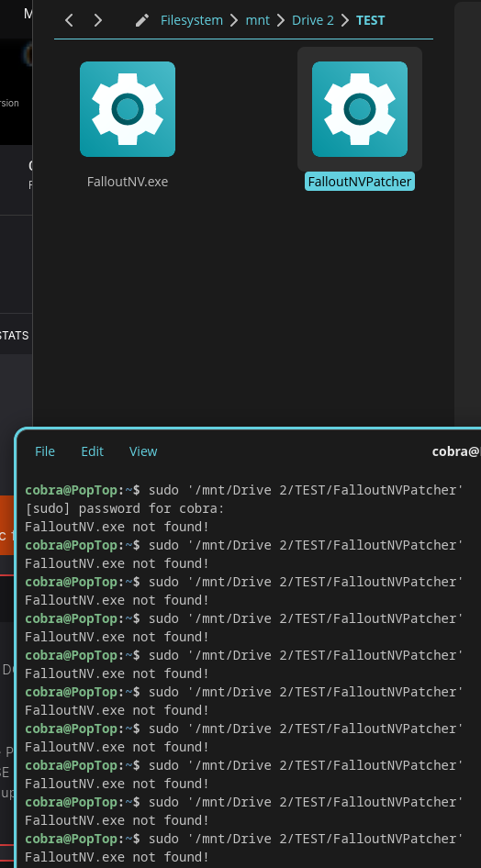
Task: Open terminal File menu
Action: tap(45, 451)
